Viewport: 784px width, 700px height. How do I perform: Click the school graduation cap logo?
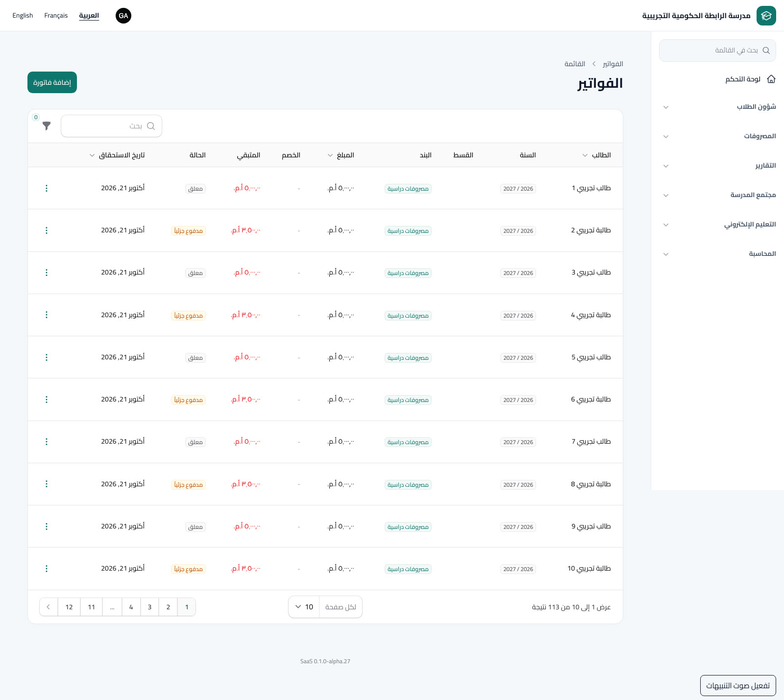[x=766, y=16]
